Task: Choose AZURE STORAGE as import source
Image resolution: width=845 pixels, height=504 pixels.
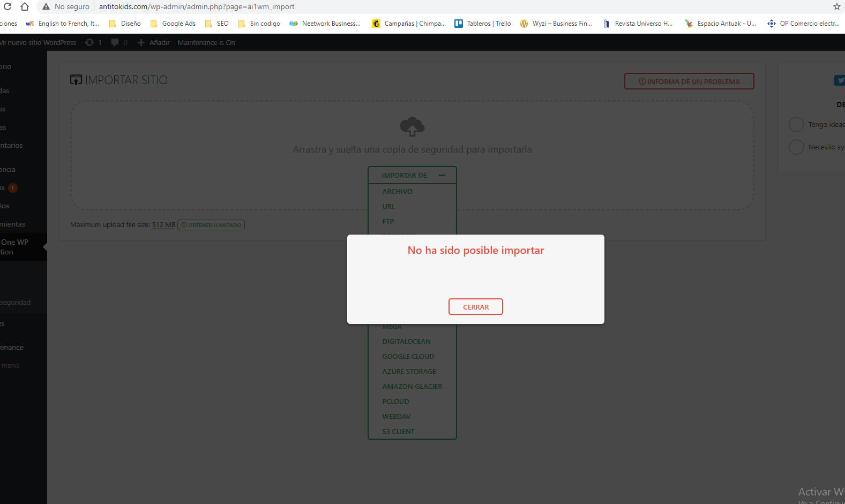Action: 409,371
